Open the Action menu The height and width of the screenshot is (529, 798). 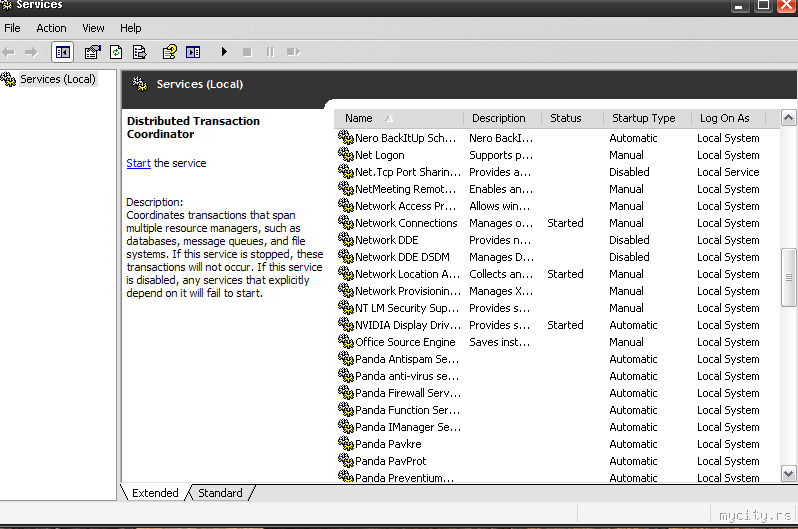[x=51, y=28]
